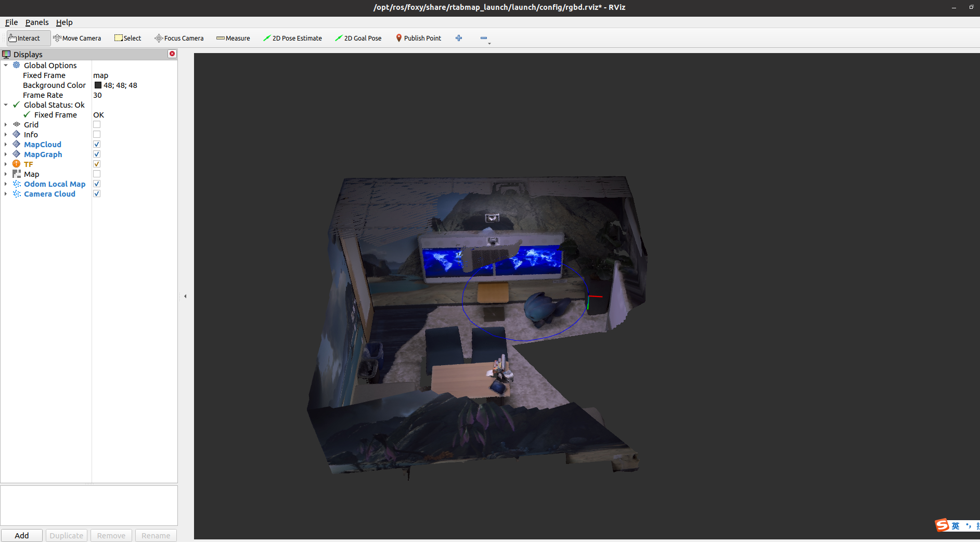Open the Panels menu
980x542 pixels.
click(36, 22)
